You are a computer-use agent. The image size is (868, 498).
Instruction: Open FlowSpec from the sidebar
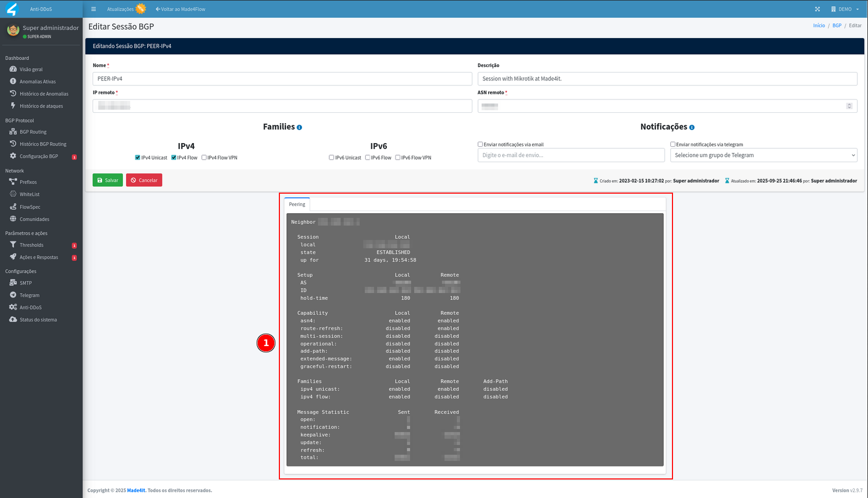tap(30, 207)
